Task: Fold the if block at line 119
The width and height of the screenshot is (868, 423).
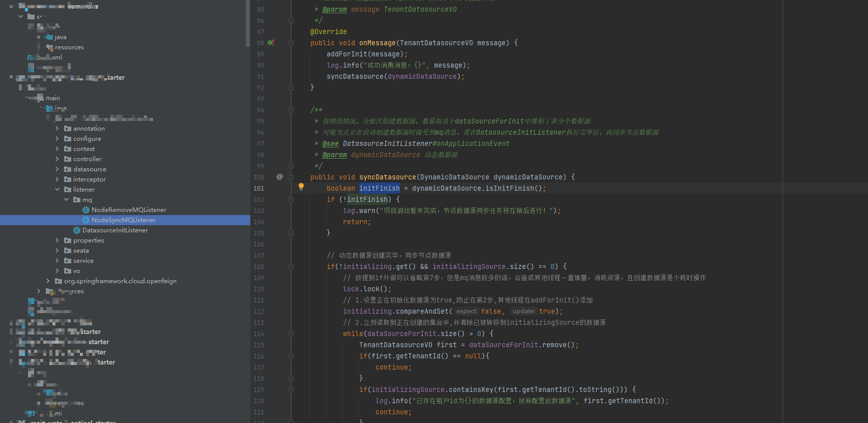Action: click(x=291, y=390)
